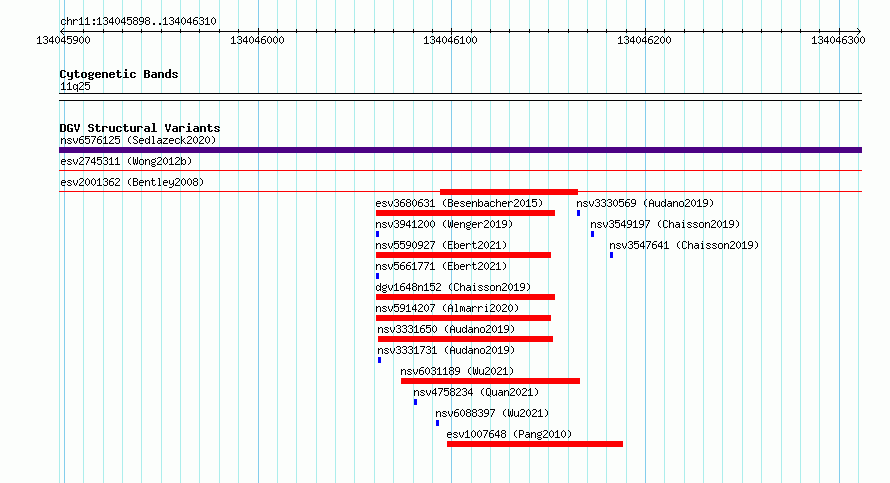
Task: Select the red bar under dgv1648n152
Action: pyautogui.click(x=465, y=297)
